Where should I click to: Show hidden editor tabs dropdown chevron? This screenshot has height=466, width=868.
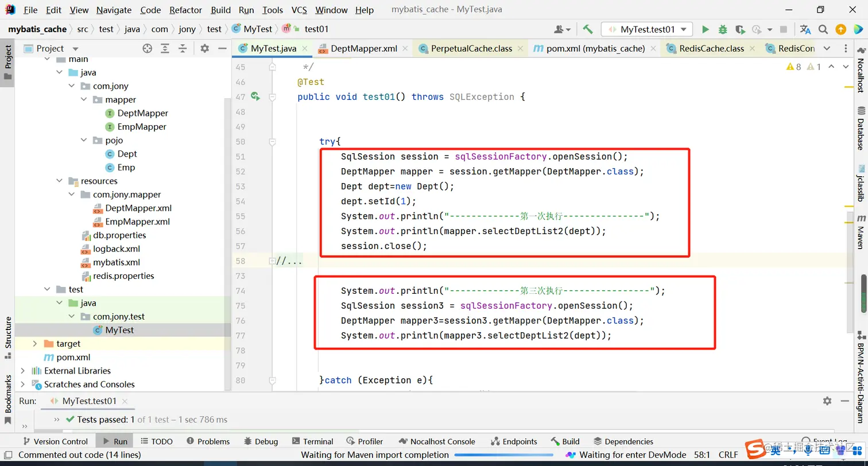pyautogui.click(x=827, y=49)
